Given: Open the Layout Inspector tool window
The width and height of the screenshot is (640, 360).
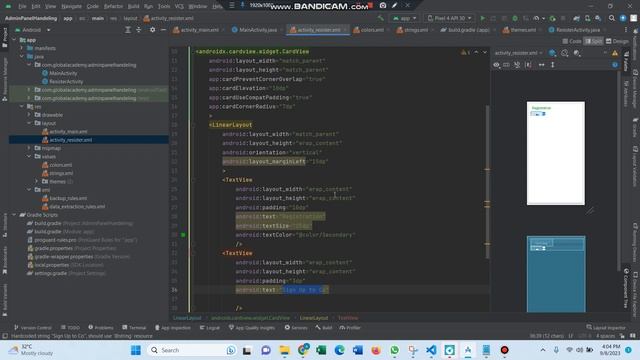Looking at the screenshot, I should 606,327.
